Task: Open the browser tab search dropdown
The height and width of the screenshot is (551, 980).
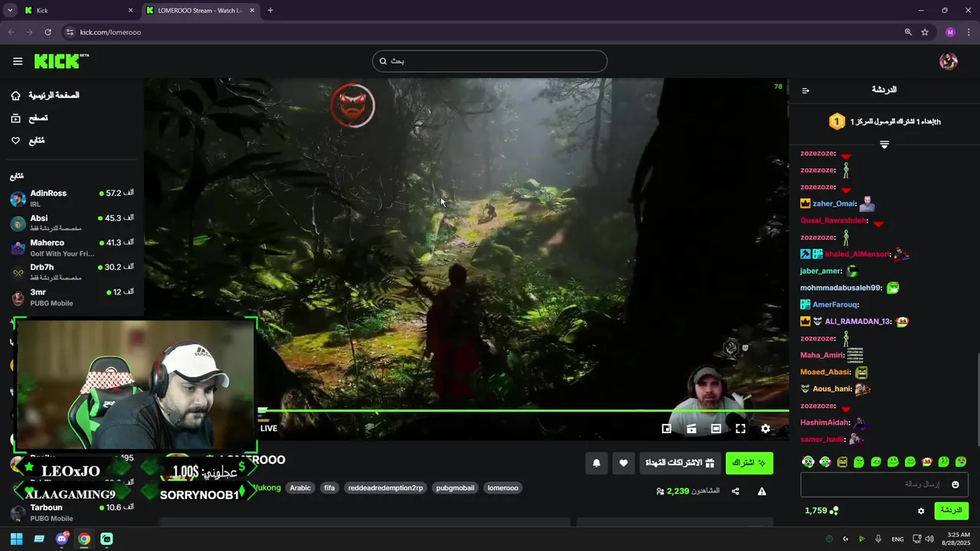Action: pos(10,11)
